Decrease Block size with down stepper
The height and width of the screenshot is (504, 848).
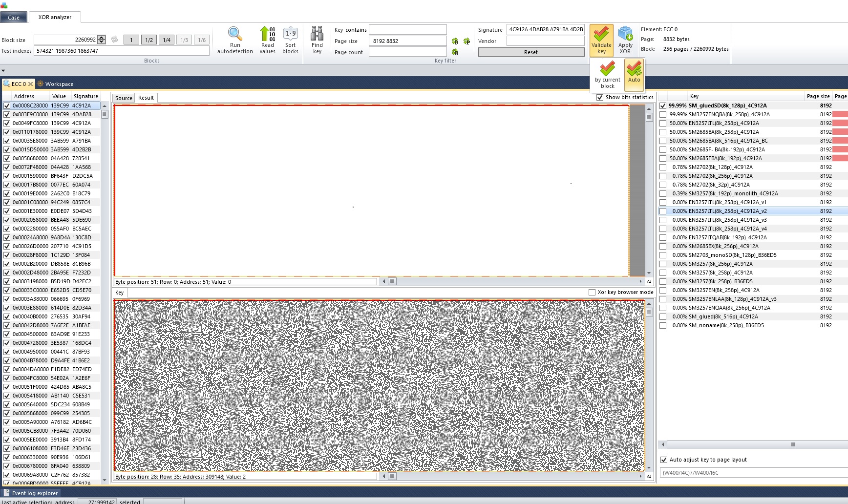[102, 42]
